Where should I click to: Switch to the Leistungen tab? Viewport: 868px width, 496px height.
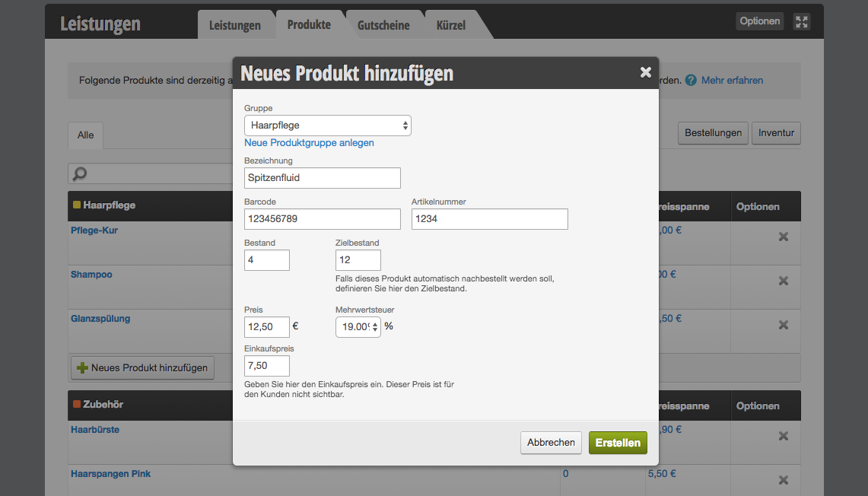[x=235, y=25]
